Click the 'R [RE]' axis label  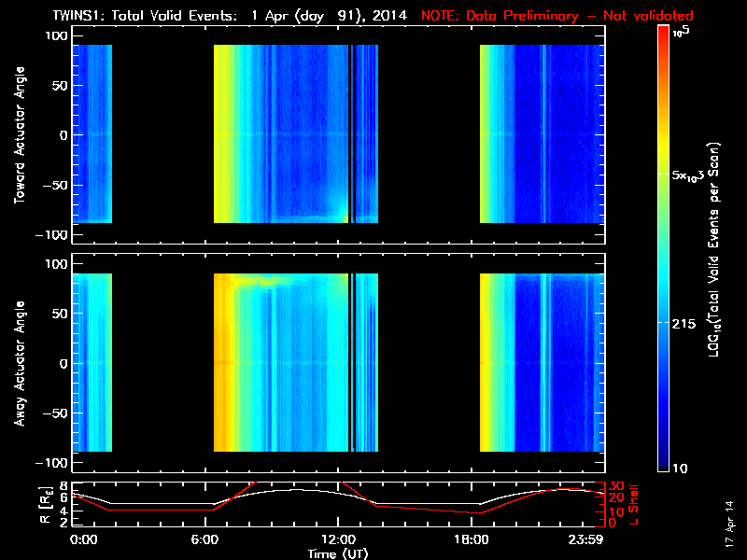click(x=46, y=505)
